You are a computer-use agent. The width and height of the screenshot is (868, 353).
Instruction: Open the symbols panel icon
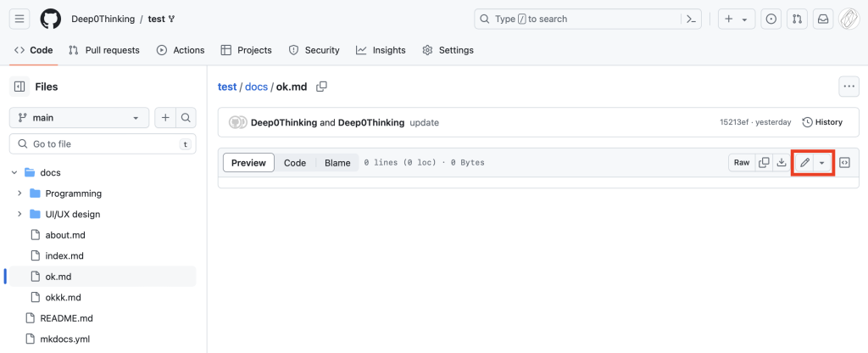[x=845, y=163]
